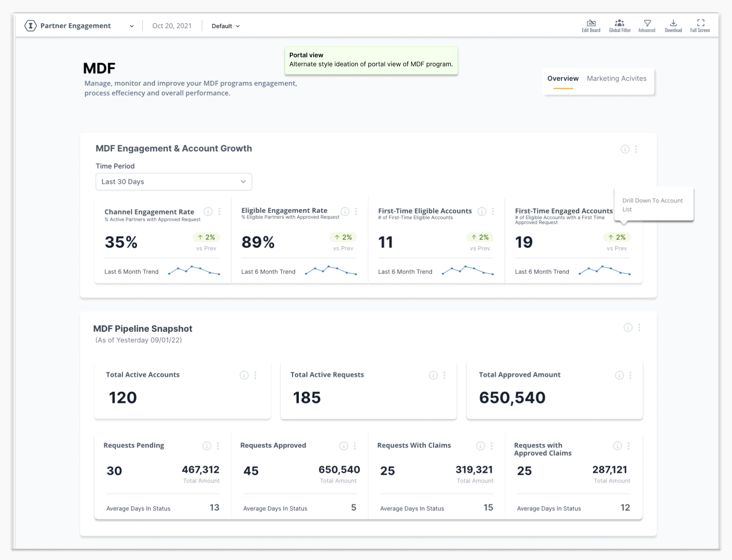Open the Default view dropdown
The width and height of the screenshot is (732, 560).
tap(225, 26)
